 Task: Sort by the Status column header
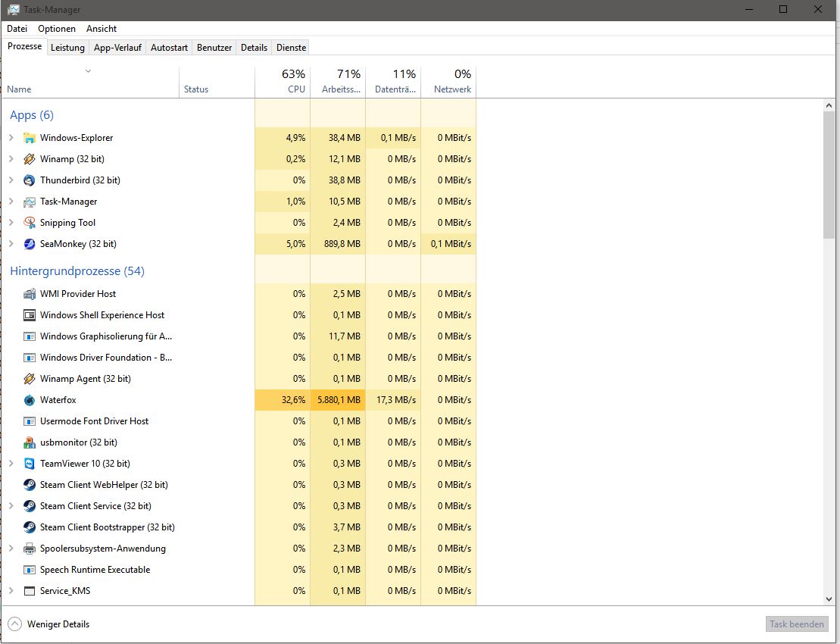(217, 81)
